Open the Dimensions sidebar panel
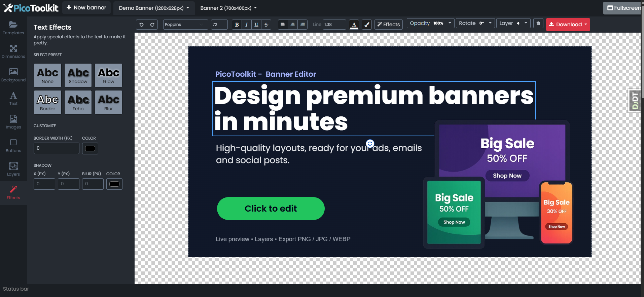 point(13,51)
